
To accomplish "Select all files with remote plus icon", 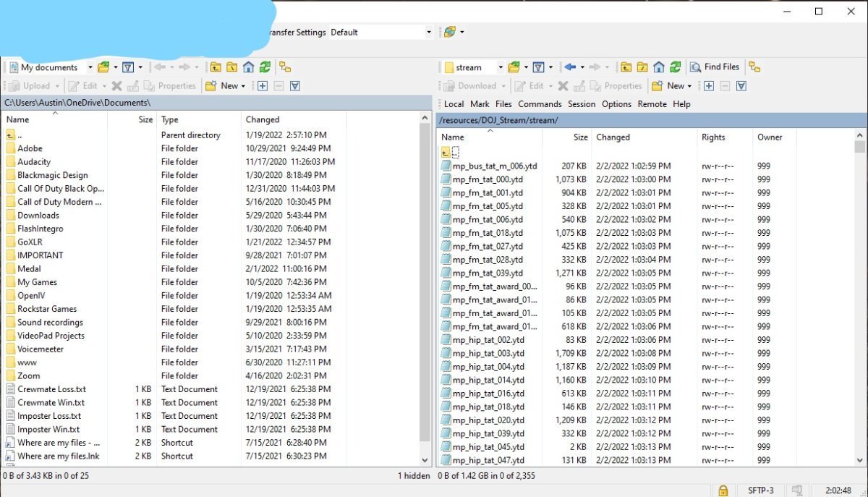I will (709, 86).
